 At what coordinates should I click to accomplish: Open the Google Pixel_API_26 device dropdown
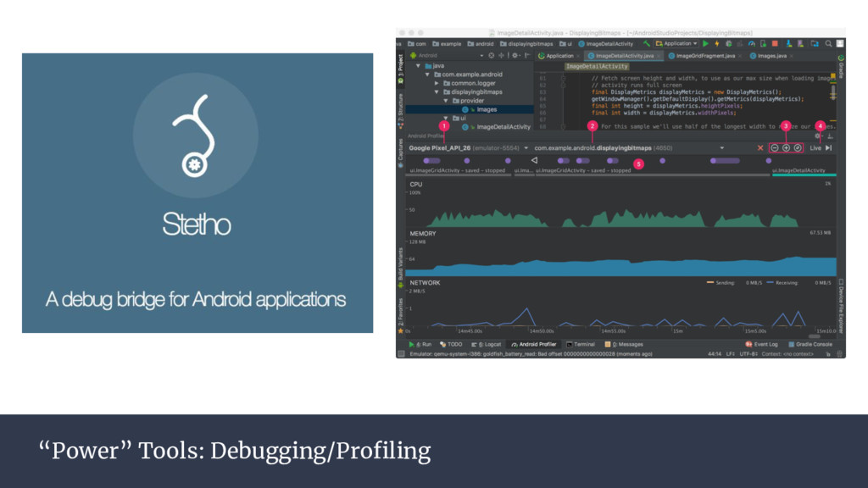tap(468, 147)
